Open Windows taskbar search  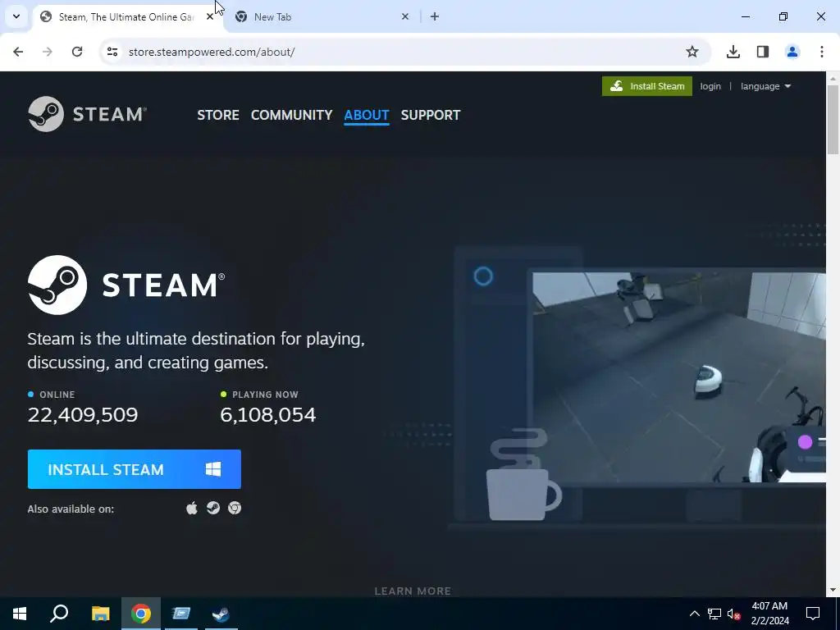click(x=59, y=614)
